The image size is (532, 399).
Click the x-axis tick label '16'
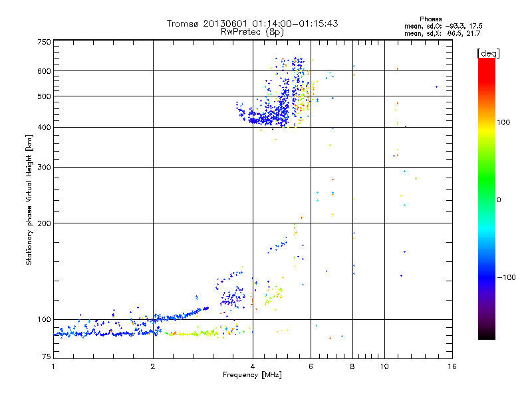coord(452,366)
